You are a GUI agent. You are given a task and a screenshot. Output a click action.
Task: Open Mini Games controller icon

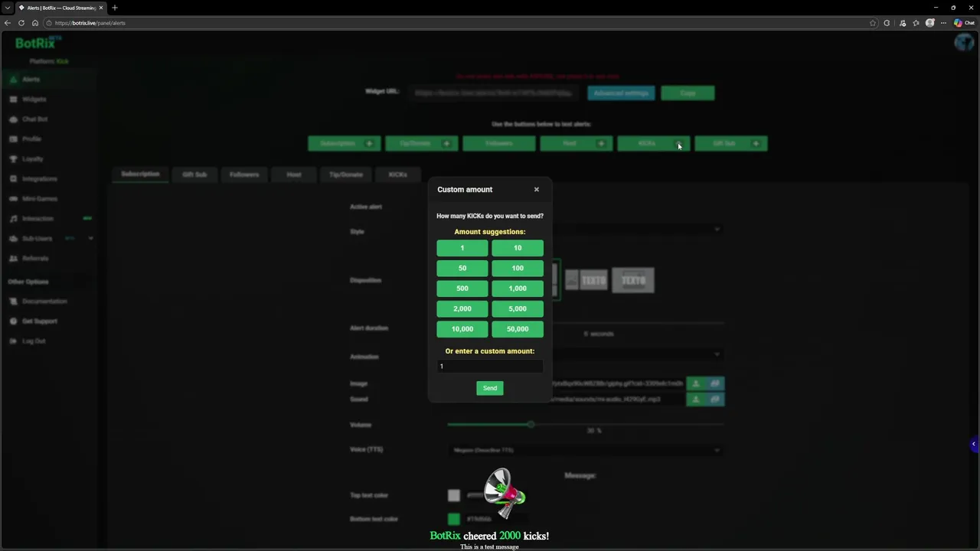(13, 199)
